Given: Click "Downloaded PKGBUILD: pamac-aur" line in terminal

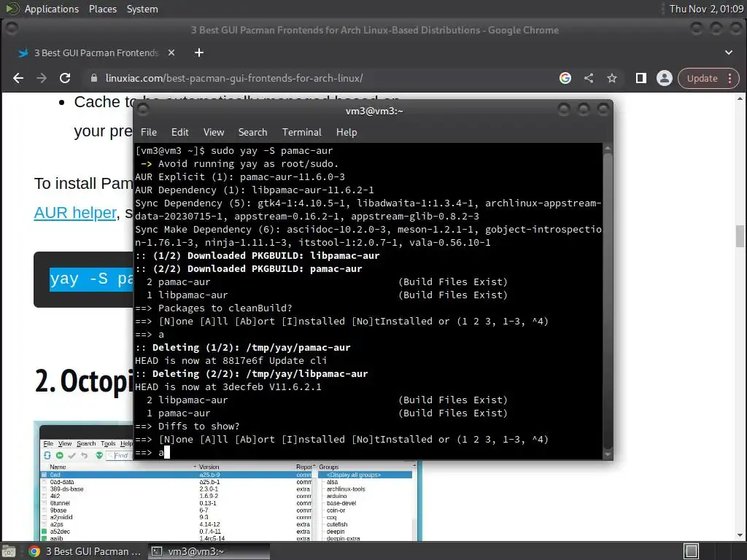Looking at the screenshot, I should tap(274, 268).
